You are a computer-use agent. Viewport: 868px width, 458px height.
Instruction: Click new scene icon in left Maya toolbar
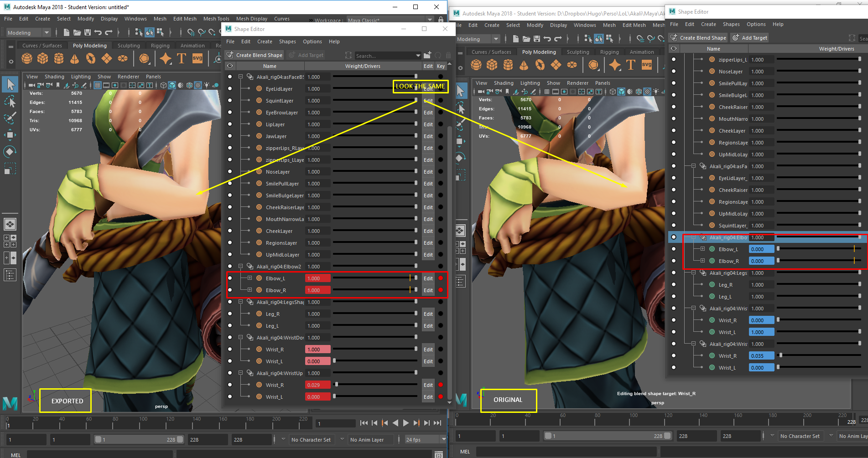tap(66, 32)
